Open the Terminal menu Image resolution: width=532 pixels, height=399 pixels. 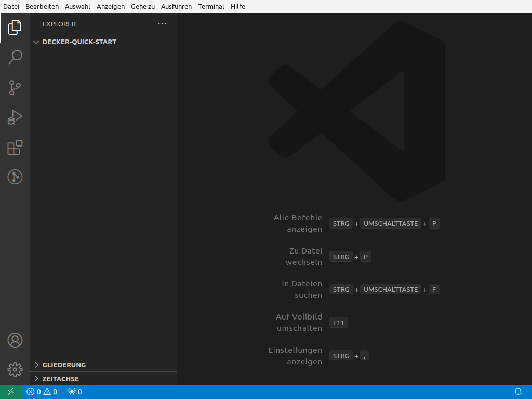click(x=211, y=6)
